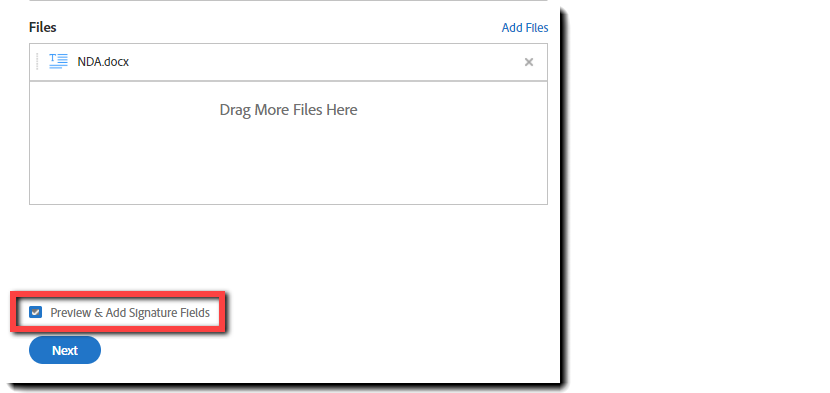The image size is (830, 393).
Task: Grab the dotted reorder handle beside NDA.docx
Action: click(x=37, y=61)
